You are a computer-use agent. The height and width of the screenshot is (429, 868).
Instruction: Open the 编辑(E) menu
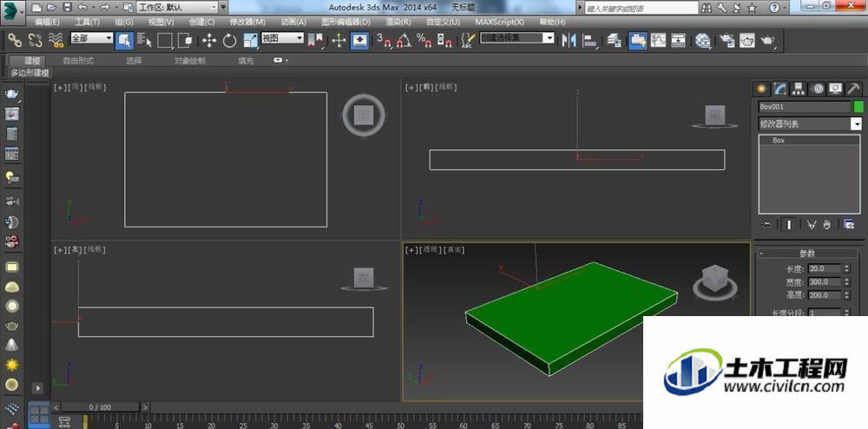[x=47, y=22]
